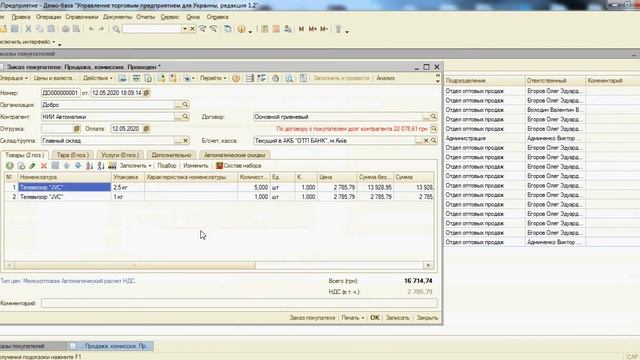Click the search icon next to Контрагент field
640x360 pixels.
185,117
